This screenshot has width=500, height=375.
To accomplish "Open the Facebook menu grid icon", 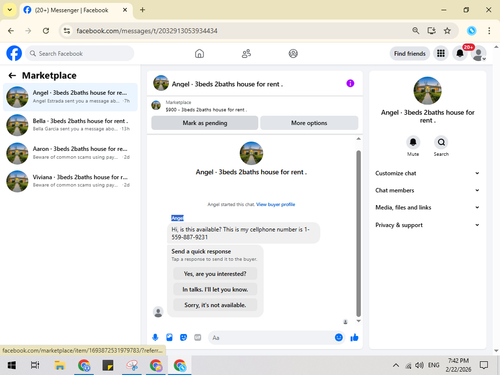I will coord(441,53).
